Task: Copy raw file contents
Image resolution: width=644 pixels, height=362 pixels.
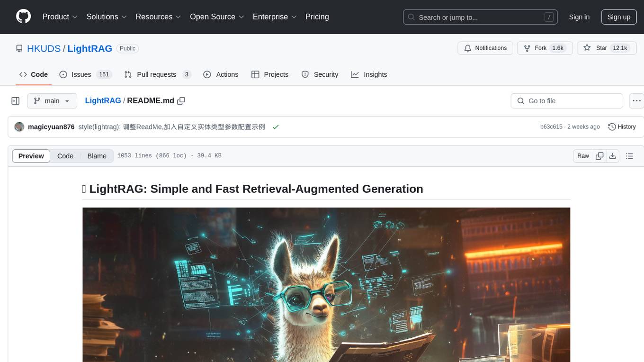Action: point(599,156)
